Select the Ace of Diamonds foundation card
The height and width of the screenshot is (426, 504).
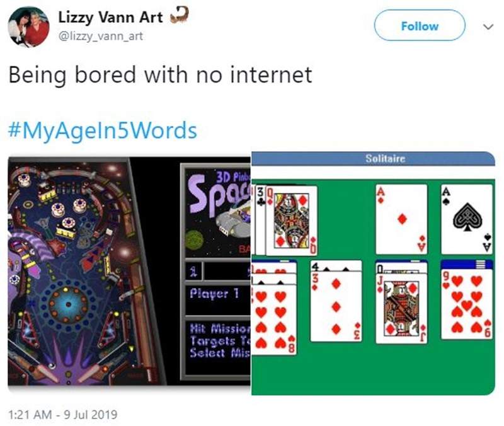point(401,219)
